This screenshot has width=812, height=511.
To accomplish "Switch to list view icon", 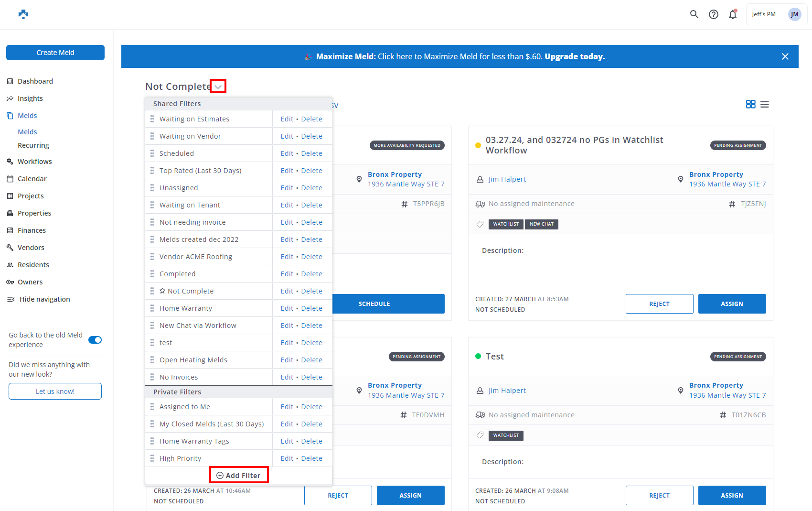I will tap(764, 104).
